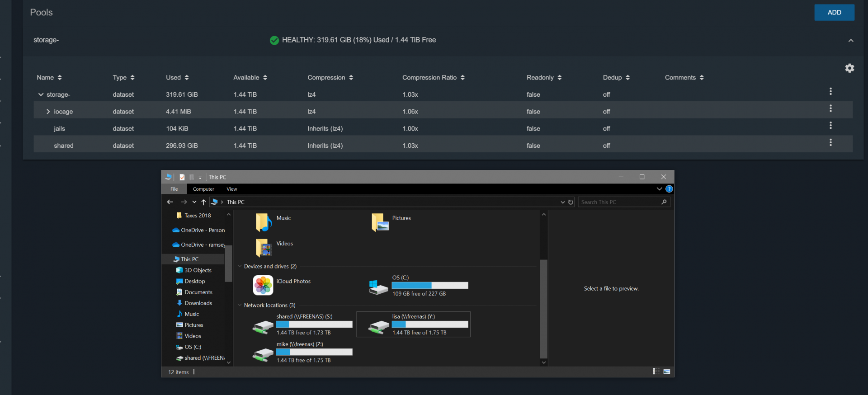Open actions menu for jails dataset
This screenshot has height=395, width=868.
point(830,125)
